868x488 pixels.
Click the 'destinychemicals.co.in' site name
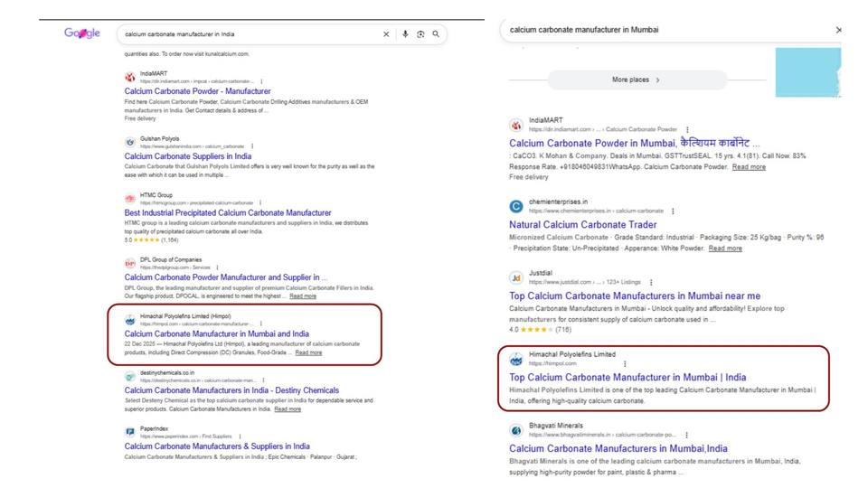[x=167, y=373]
